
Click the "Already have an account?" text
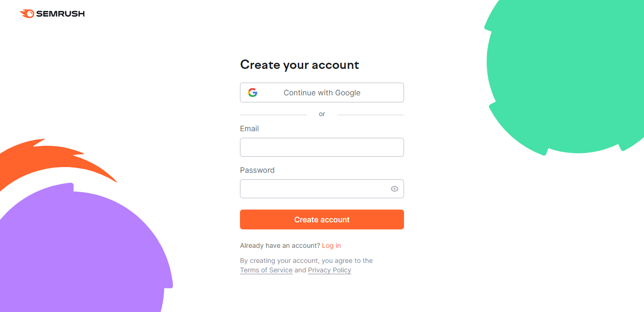(280, 245)
